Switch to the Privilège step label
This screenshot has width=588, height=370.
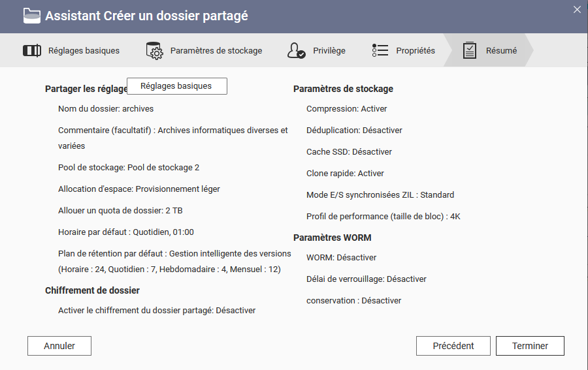click(x=329, y=50)
